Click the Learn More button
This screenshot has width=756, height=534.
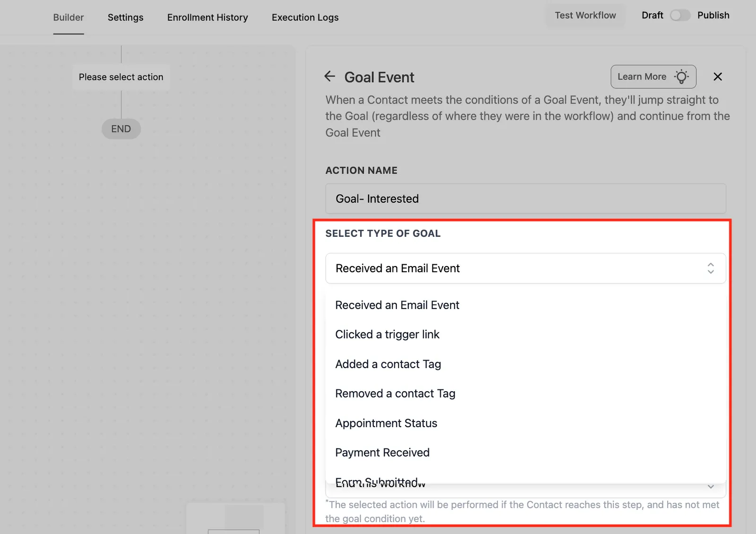coord(653,77)
